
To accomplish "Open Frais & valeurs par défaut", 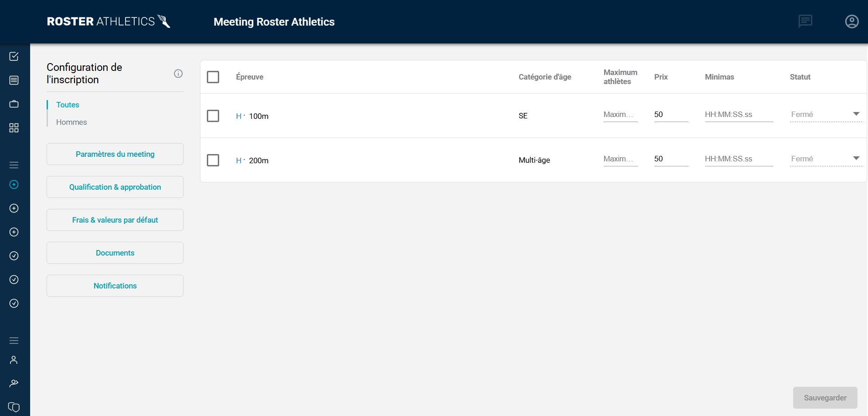I will pos(115,220).
